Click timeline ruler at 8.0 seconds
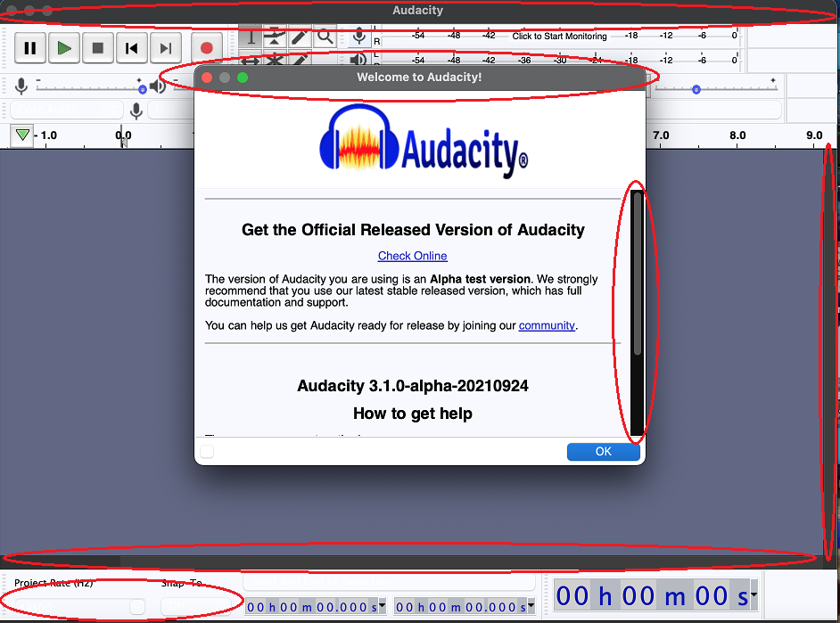Image resolution: width=840 pixels, height=623 pixels. (737, 135)
